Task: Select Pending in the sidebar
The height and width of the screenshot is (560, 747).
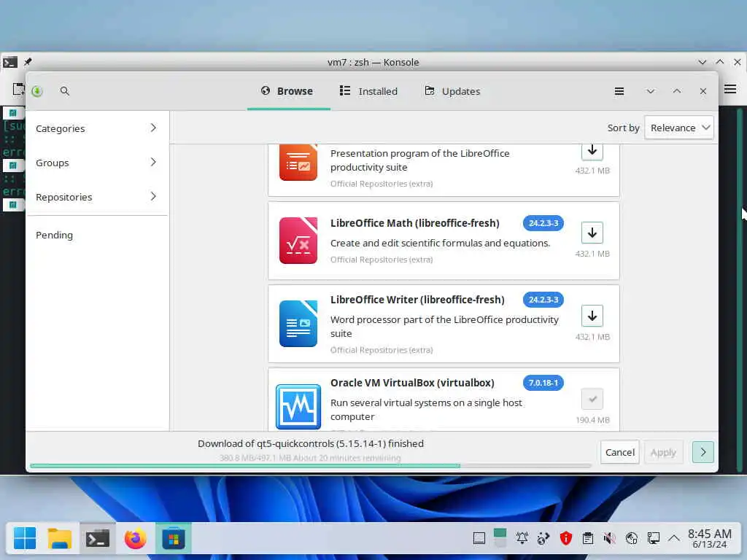Action: point(97,235)
